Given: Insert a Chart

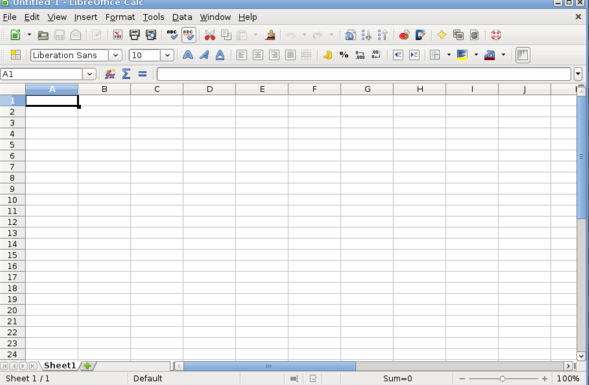Looking at the screenshot, I should point(404,35).
